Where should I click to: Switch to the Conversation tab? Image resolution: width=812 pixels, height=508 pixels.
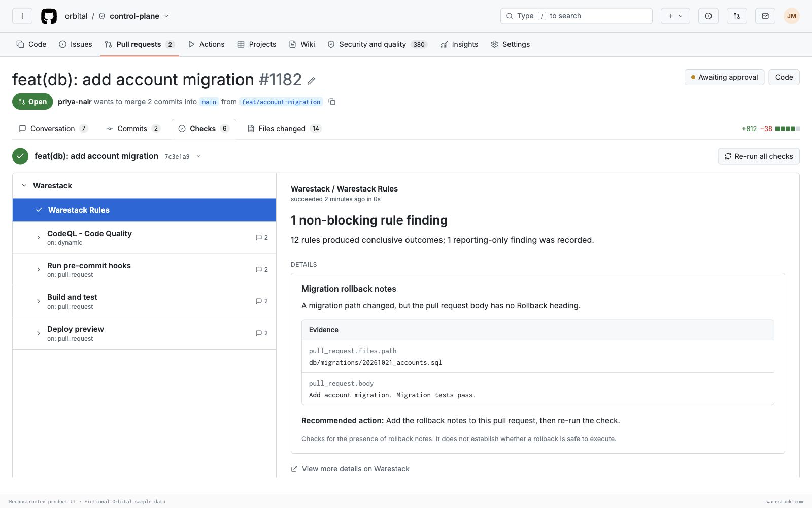(53, 129)
